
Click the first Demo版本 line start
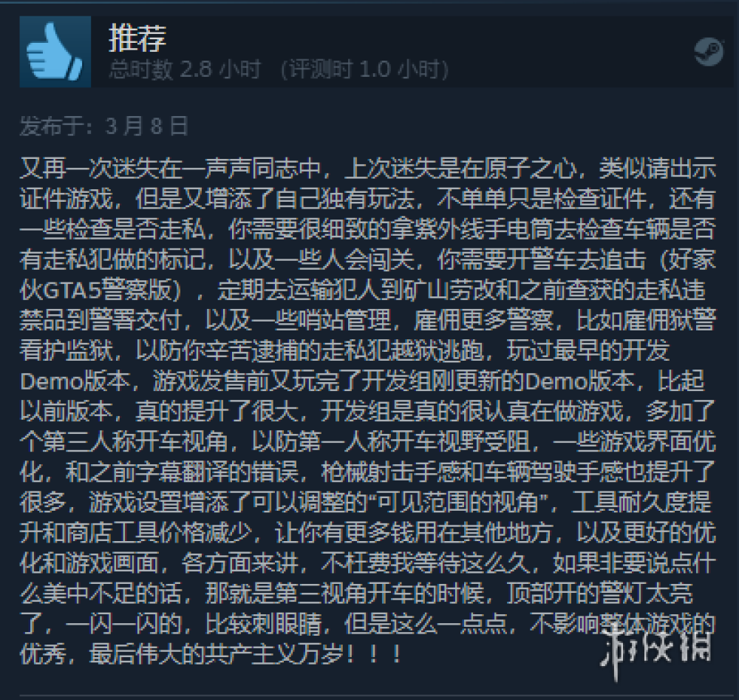[75, 381]
